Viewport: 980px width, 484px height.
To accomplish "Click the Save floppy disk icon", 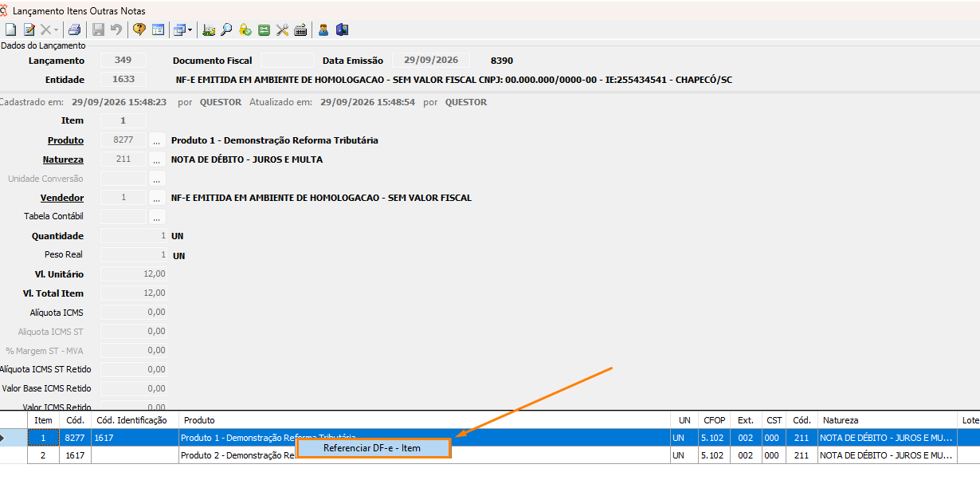I will click(99, 30).
